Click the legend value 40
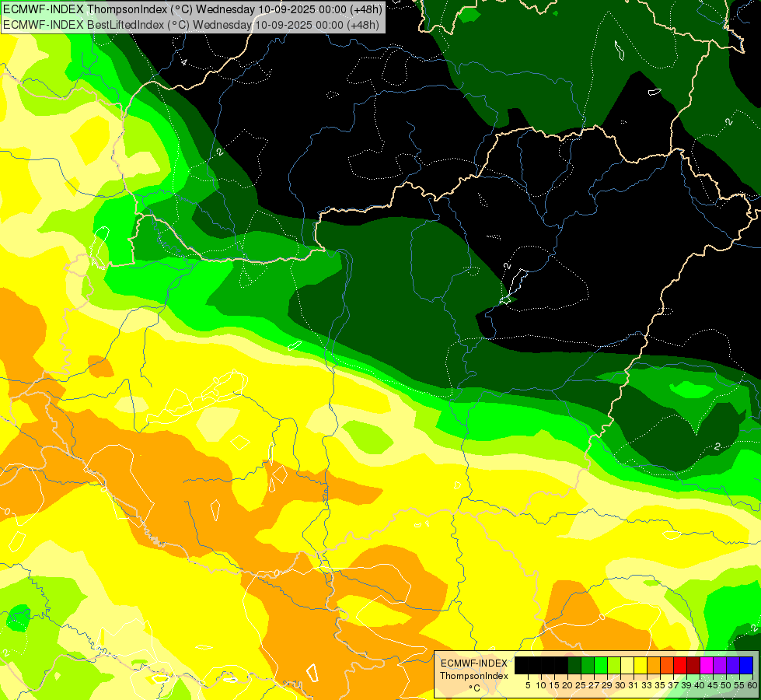Screen dimensions: 761x700 pyautogui.click(x=700, y=685)
